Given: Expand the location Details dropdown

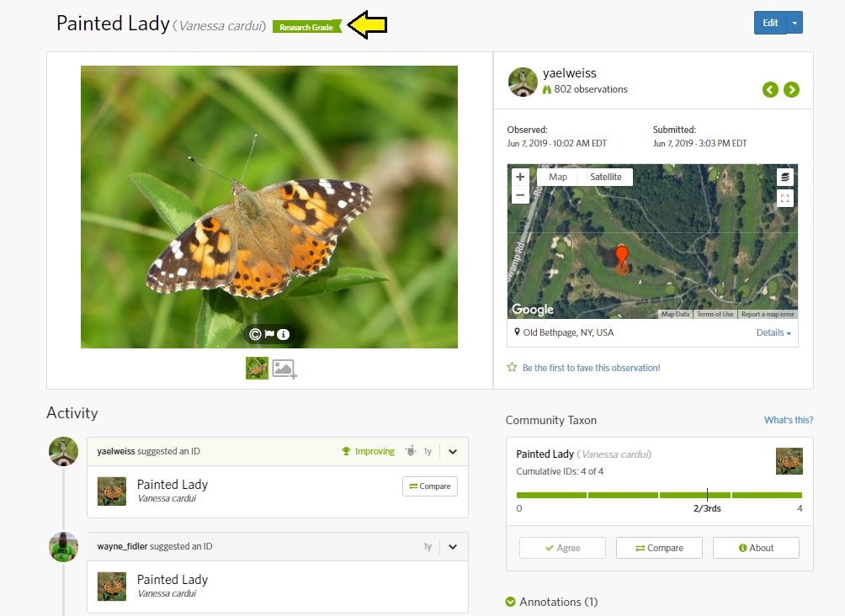Looking at the screenshot, I should (x=773, y=332).
